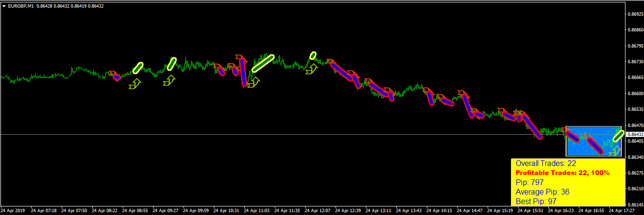
Task: Click Profitable Trades: 22, 100% text
Action: (x=562, y=173)
